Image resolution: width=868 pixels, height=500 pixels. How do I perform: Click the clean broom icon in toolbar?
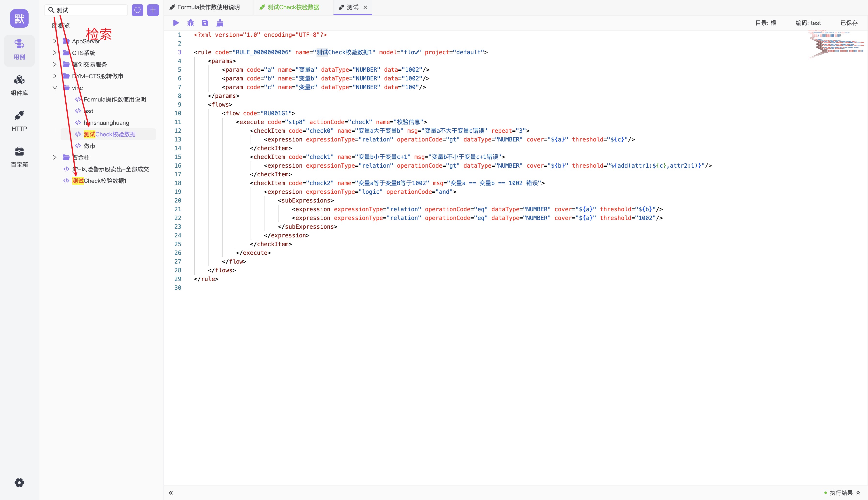[x=220, y=23]
